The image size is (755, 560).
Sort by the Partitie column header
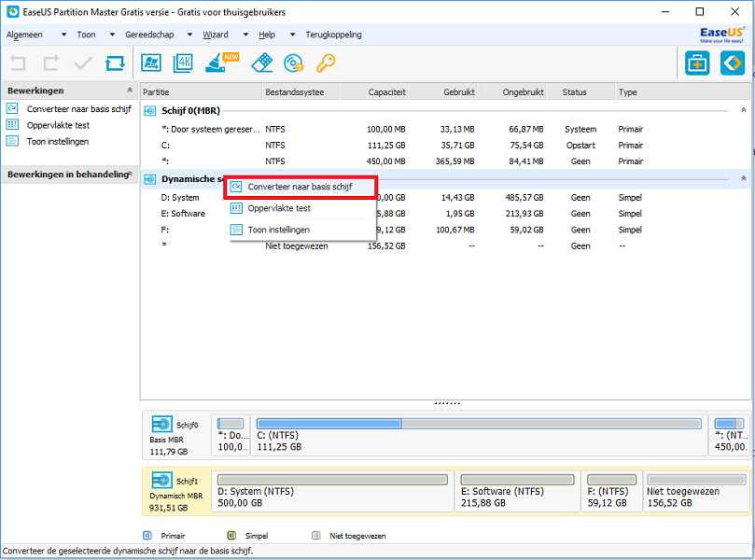coord(202,92)
